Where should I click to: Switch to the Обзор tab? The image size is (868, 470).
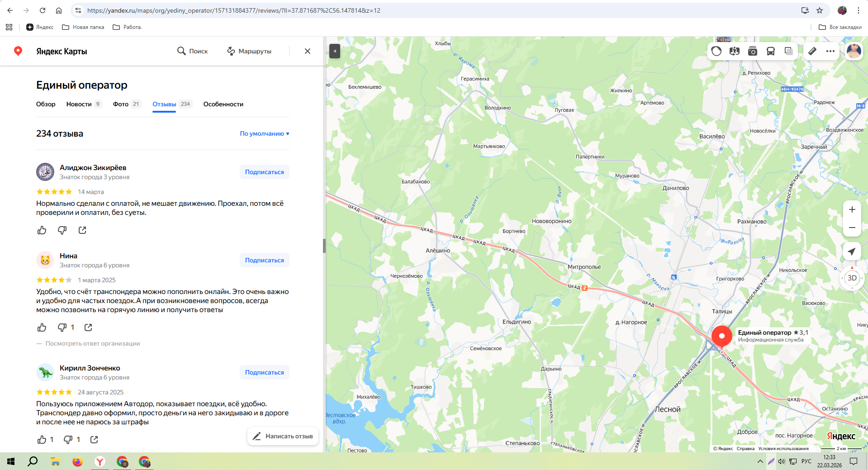click(x=46, y=104)
